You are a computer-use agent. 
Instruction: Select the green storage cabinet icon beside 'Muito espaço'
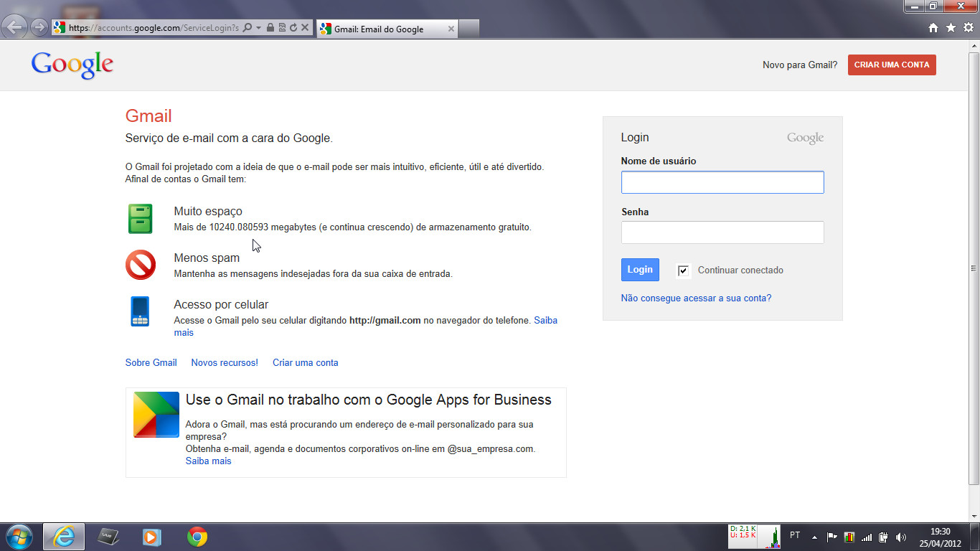[x=141, y=218]
